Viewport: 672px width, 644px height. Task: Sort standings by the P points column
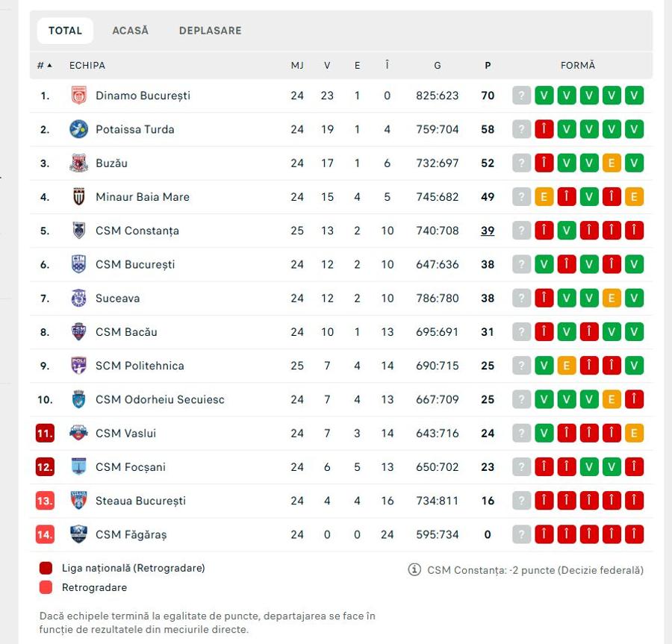pos(488,66)
